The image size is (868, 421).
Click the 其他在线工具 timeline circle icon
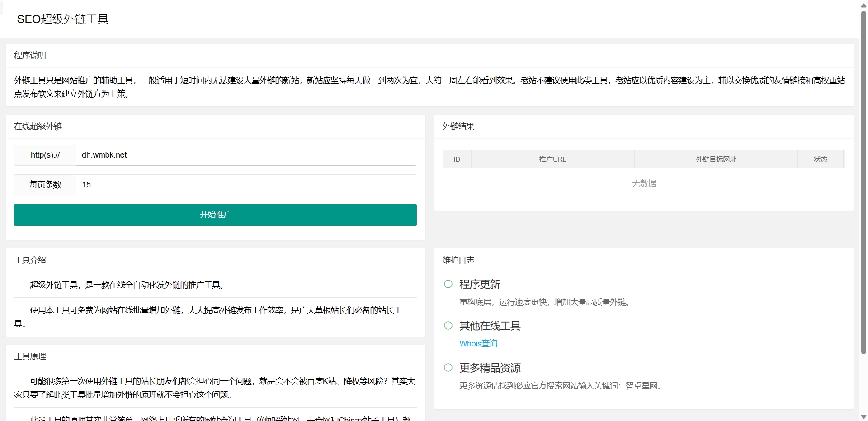(x=448, y=326)
